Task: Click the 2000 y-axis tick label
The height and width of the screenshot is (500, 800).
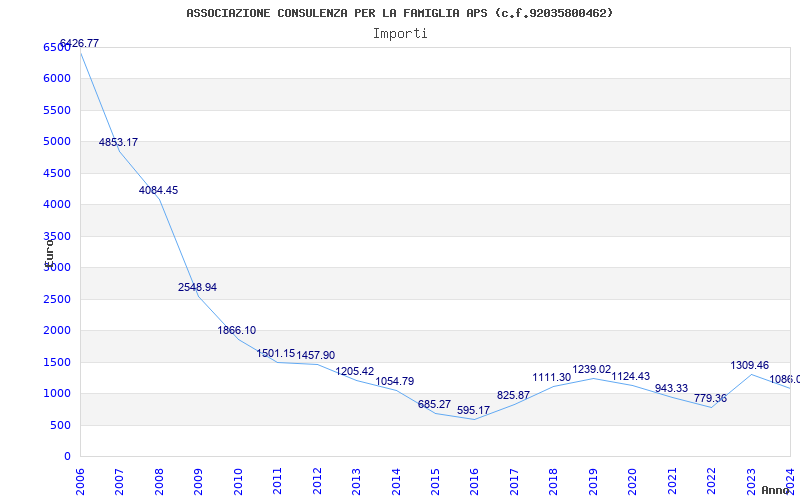Action: point(57,330)
